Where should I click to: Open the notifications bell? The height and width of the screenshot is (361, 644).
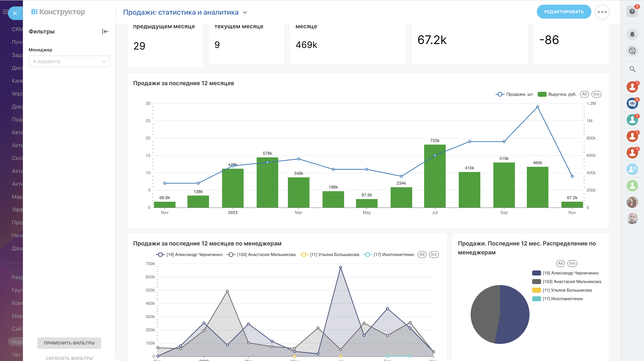click(x=632, y=34)
